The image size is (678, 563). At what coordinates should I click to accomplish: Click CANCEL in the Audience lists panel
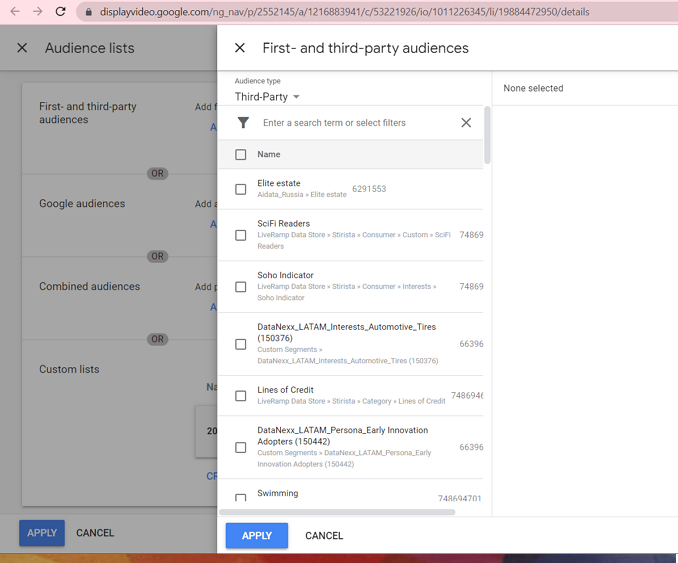coord(95,533)
